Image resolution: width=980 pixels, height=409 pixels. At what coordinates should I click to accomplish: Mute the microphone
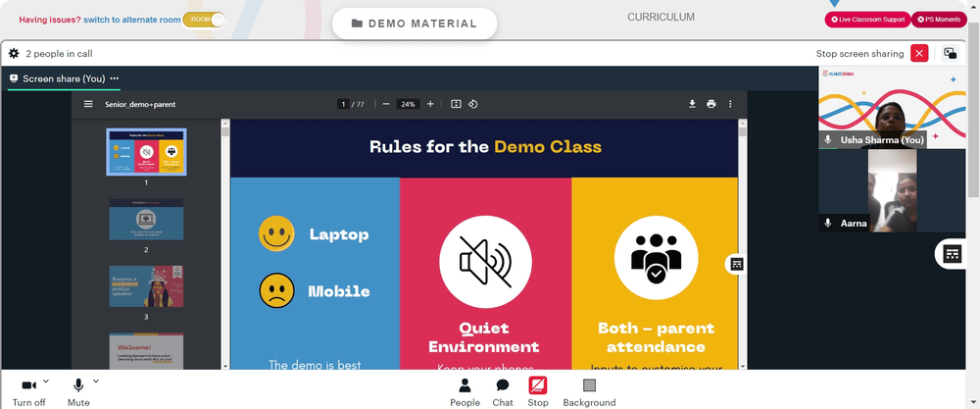[x=78, y=392]
